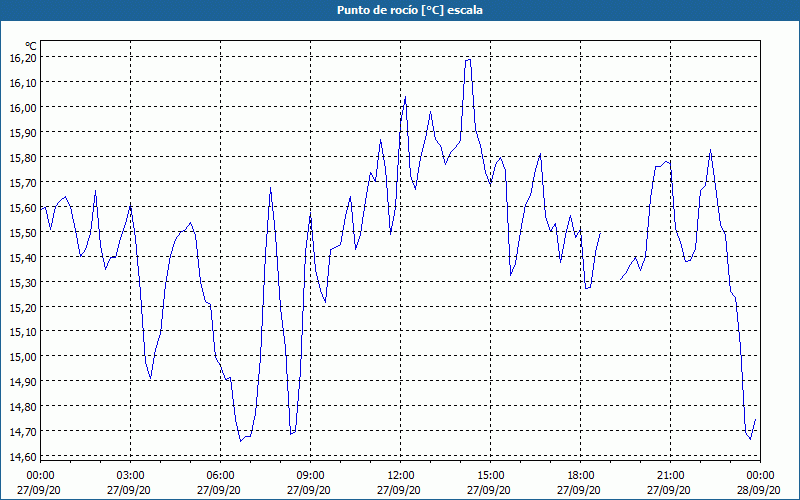Click the 15,70 y-axis label
Image resolution: width=800 pixels, height=500 pixels.
coord(23,183)
